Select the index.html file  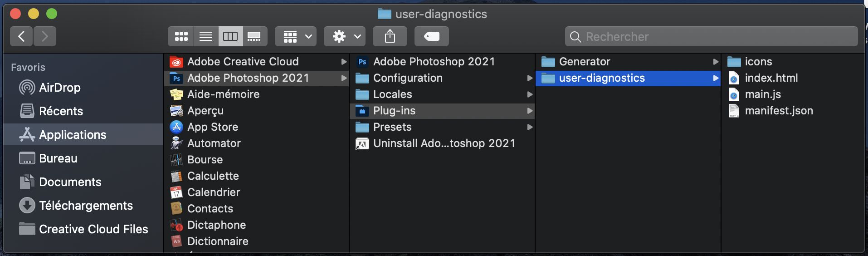[771, 78]
